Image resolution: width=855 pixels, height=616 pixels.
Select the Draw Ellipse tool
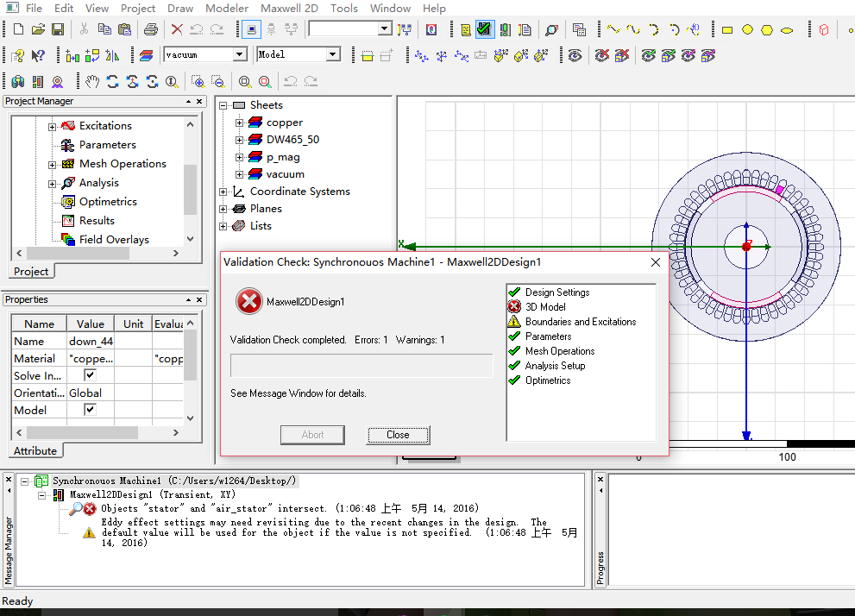(x=787, y=30)
